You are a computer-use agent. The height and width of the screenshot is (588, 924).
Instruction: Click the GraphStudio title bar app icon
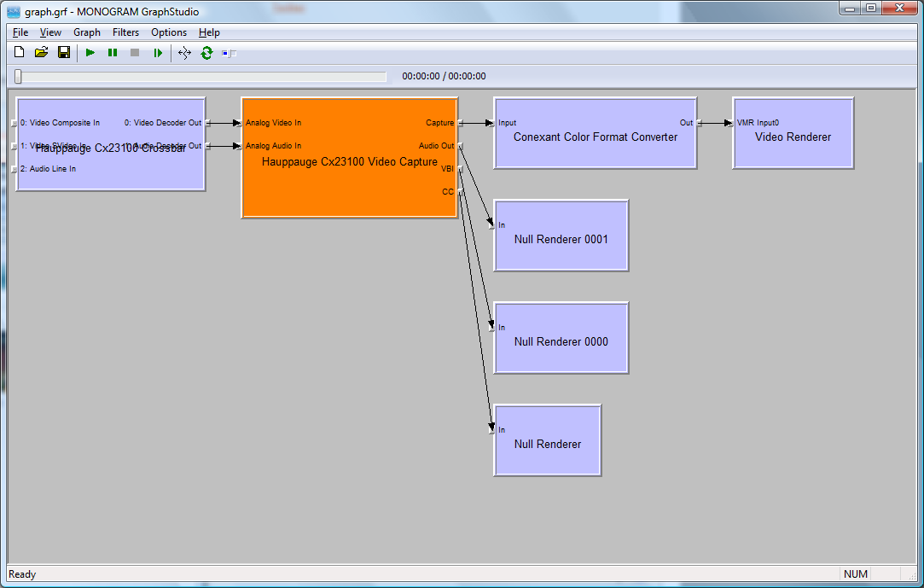coord(14,12)
